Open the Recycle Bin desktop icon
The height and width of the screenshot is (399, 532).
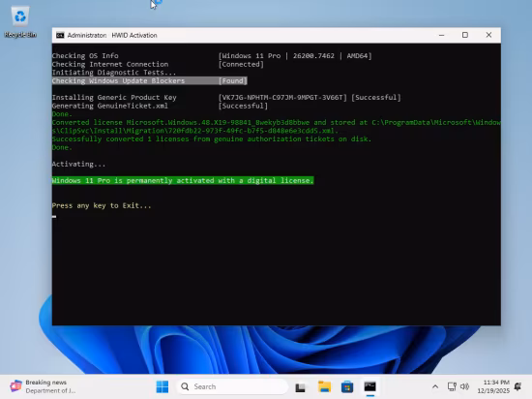20,21
